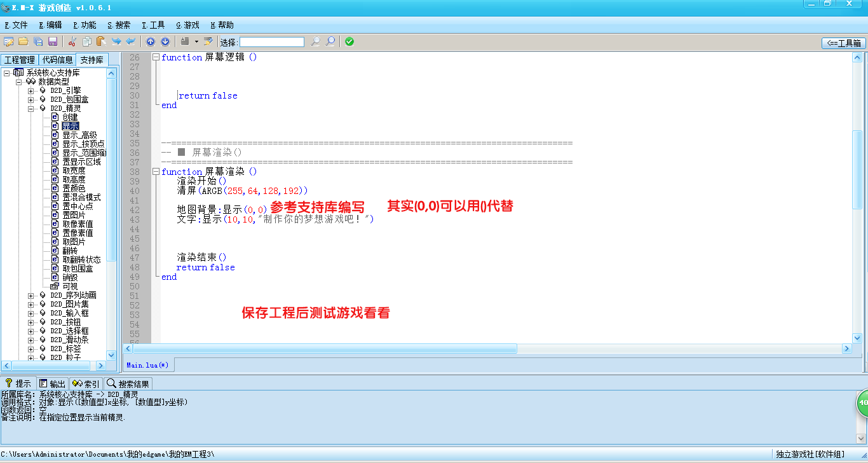Click the text alignment lines icon

tap(185, 42)
